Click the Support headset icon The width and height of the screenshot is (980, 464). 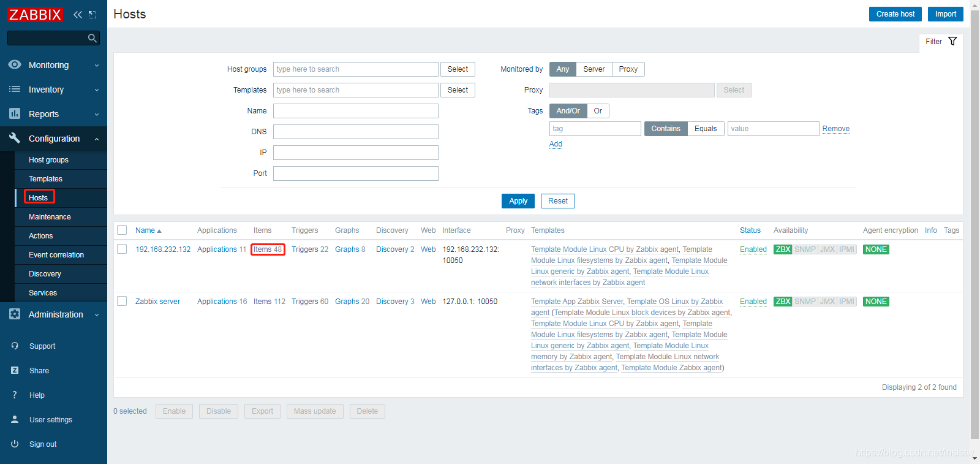(15, 346)
